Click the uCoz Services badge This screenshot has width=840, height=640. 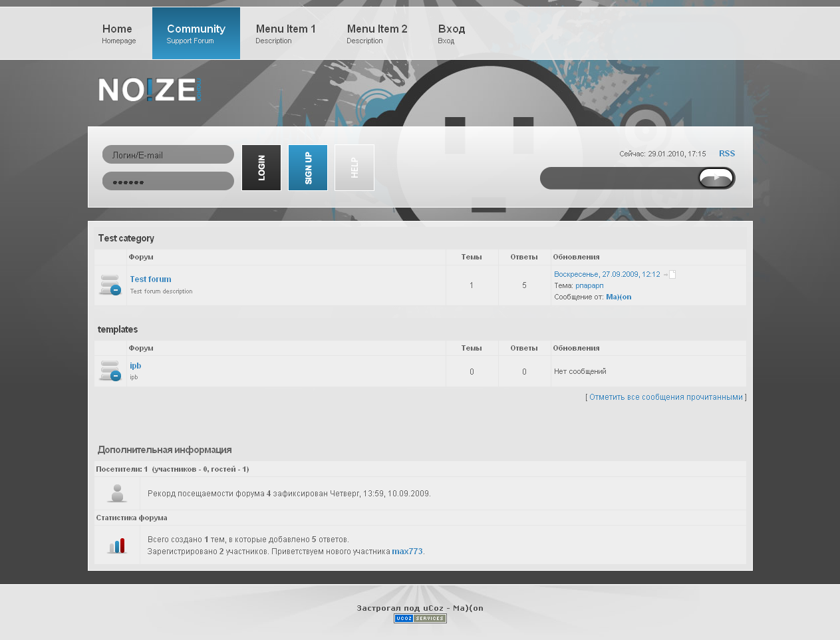point(420,619)
